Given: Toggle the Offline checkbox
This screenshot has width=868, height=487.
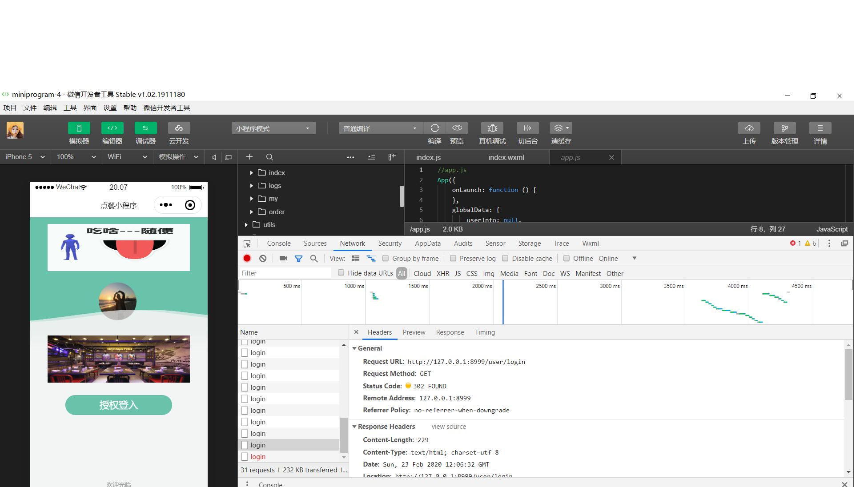Looking at the screenshot, I should click(567, 258).
